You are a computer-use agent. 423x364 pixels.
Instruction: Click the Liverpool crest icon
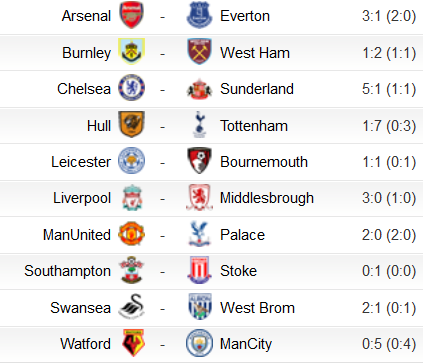[x=132, y=197]
